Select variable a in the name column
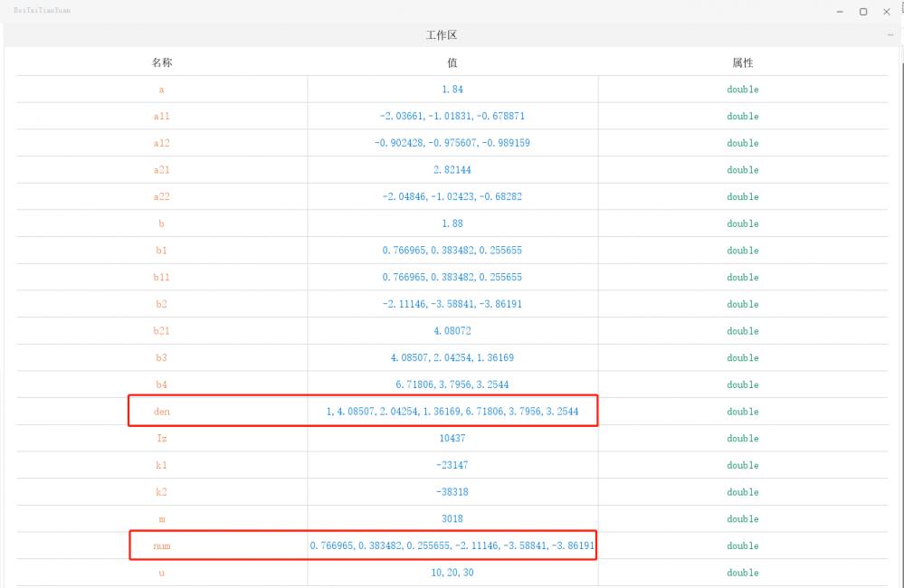 (x=162, y=90)
